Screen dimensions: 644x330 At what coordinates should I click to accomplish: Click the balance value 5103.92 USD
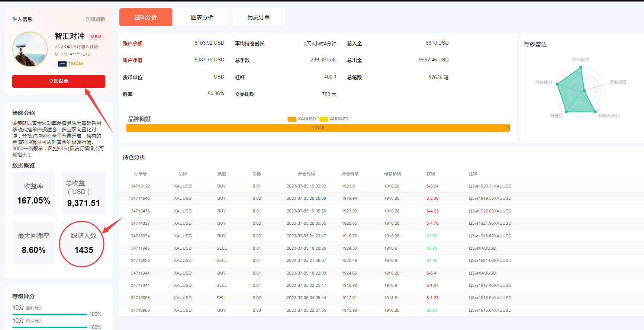[x=209, y=43]
